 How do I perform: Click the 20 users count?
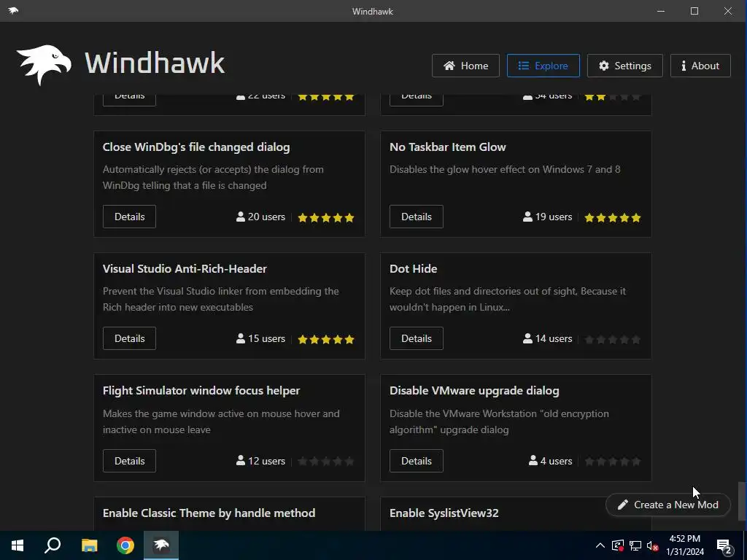tap(260, 217)
